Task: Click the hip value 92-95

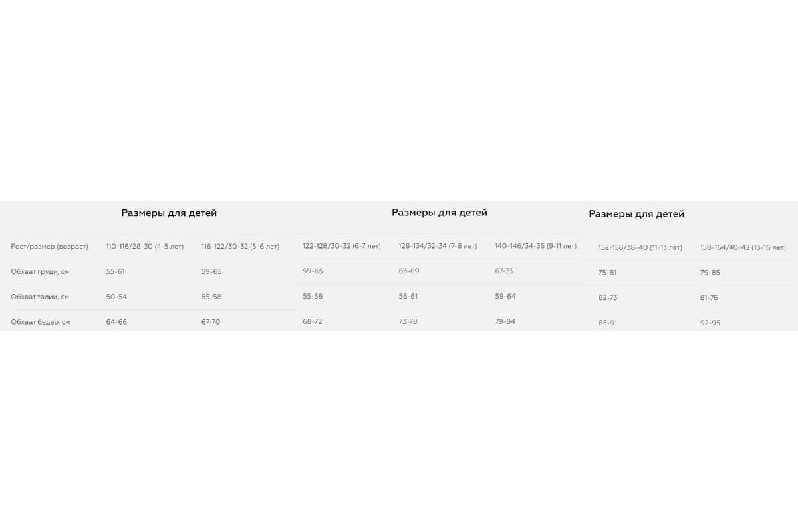Action: click(710, 323)
